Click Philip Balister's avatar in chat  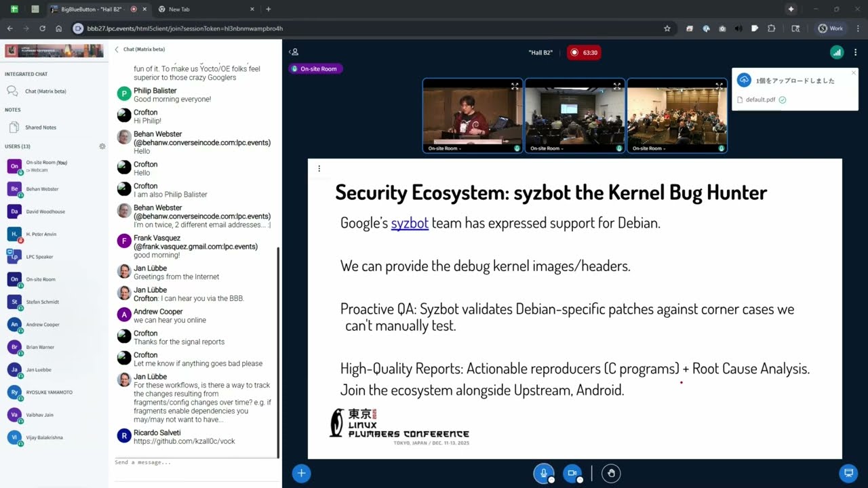coord(123,94)
